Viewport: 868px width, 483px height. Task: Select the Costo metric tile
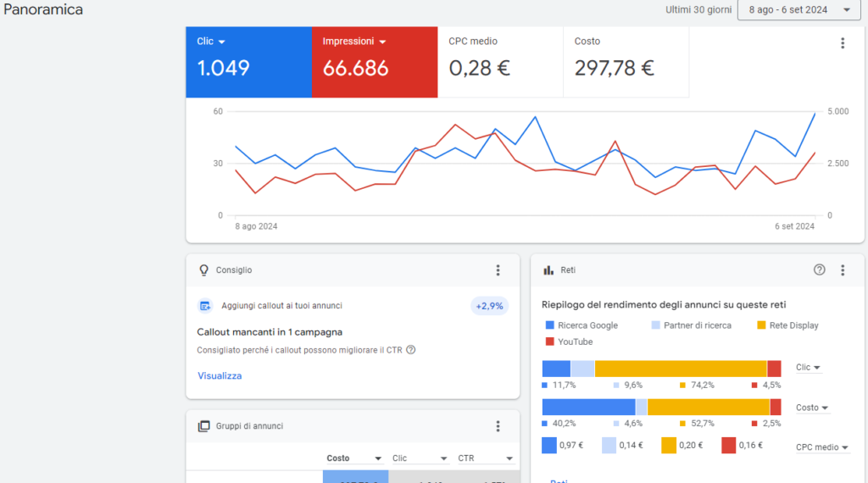click(626, 62)
